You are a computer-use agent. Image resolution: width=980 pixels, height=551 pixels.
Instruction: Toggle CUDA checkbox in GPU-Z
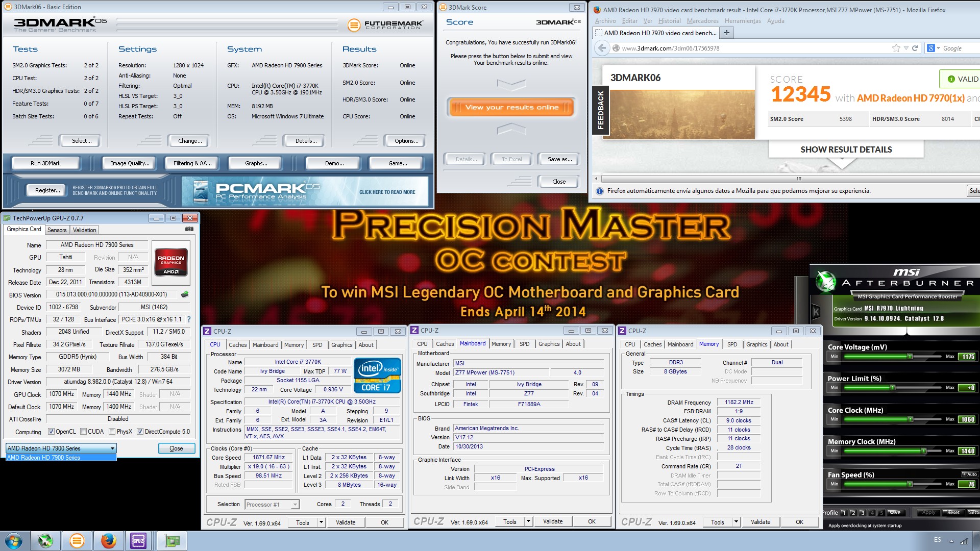[83, 432]
